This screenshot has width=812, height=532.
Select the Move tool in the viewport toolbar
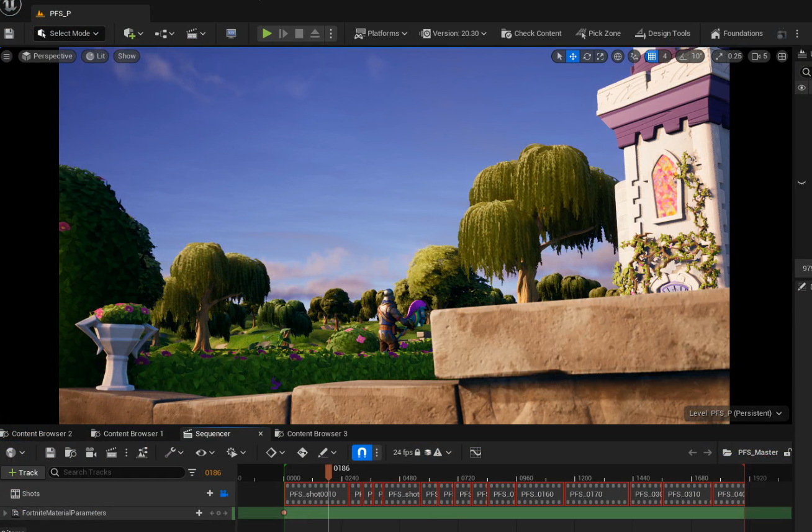pos(572,56)
